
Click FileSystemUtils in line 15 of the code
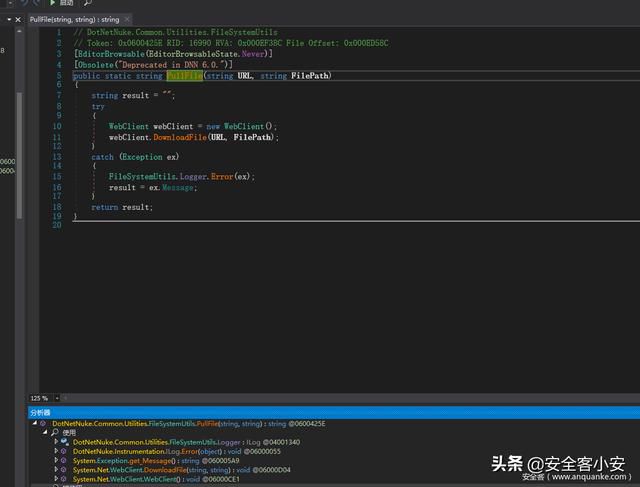click(142, 176)
